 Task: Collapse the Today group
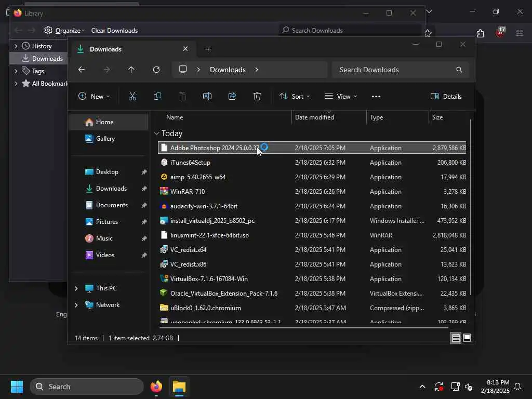156,134
